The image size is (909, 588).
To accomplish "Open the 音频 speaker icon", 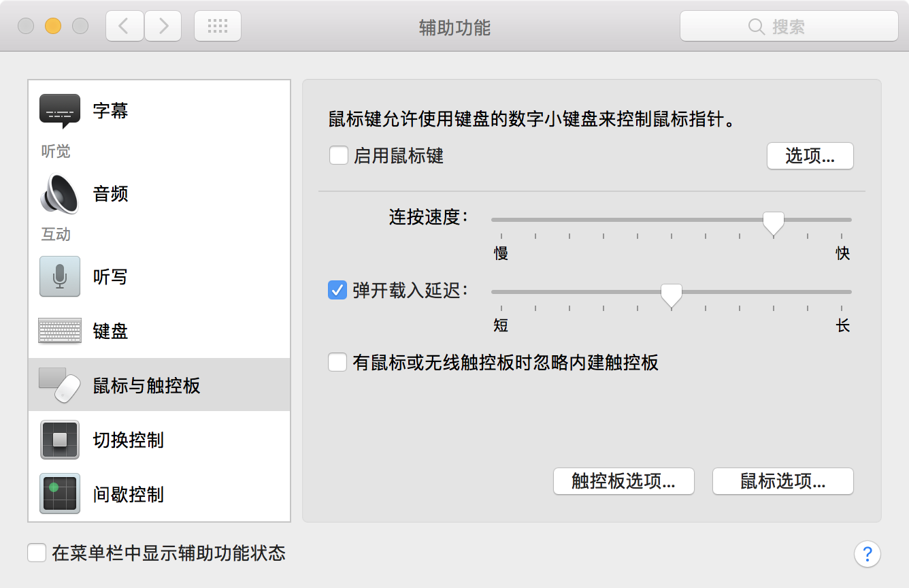I will click(60, 194).
